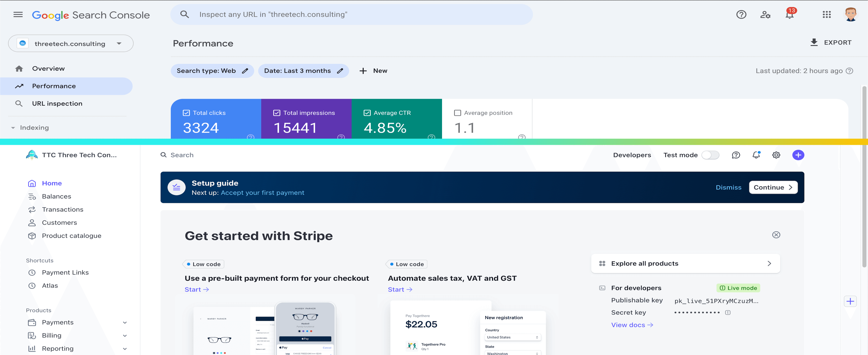This screenshot has width=868, height=355.
Task: Open the Developers link
Action: [x=632, y=155]
